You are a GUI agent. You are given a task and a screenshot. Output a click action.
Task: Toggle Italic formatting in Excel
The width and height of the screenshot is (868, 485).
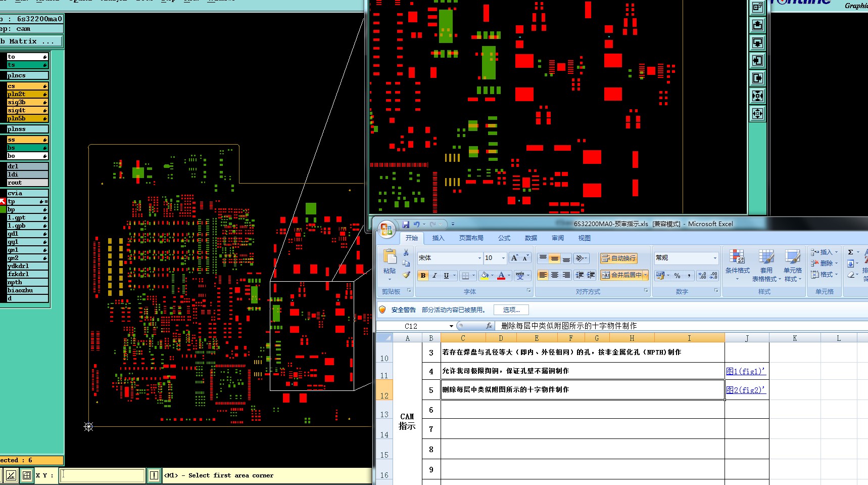tap(435, 276)
